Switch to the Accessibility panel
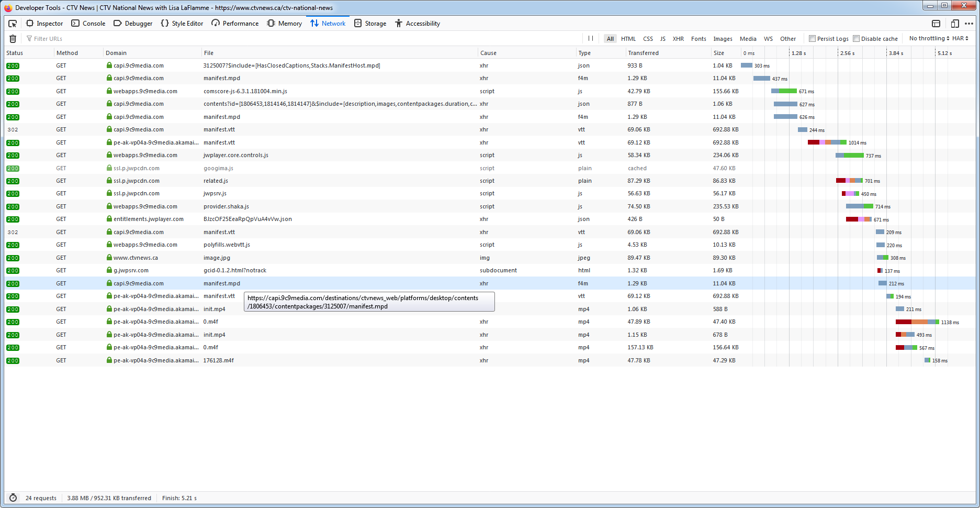This screenshot has height=508, width=980. [418, 24]
